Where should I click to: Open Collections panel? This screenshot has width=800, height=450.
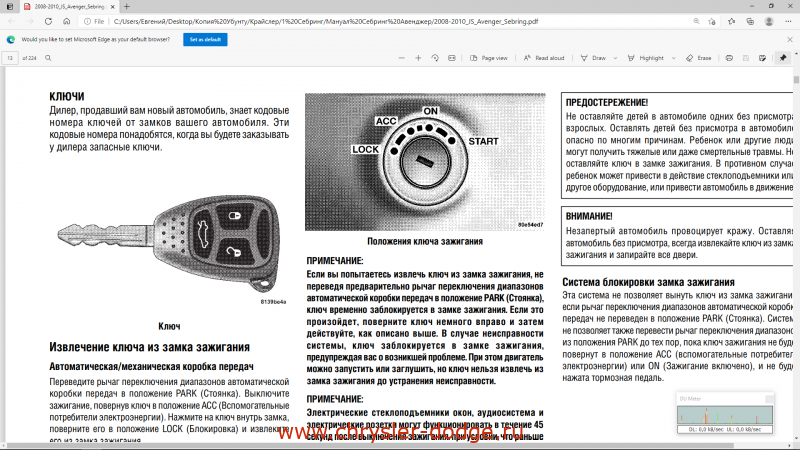pos(750,21)
